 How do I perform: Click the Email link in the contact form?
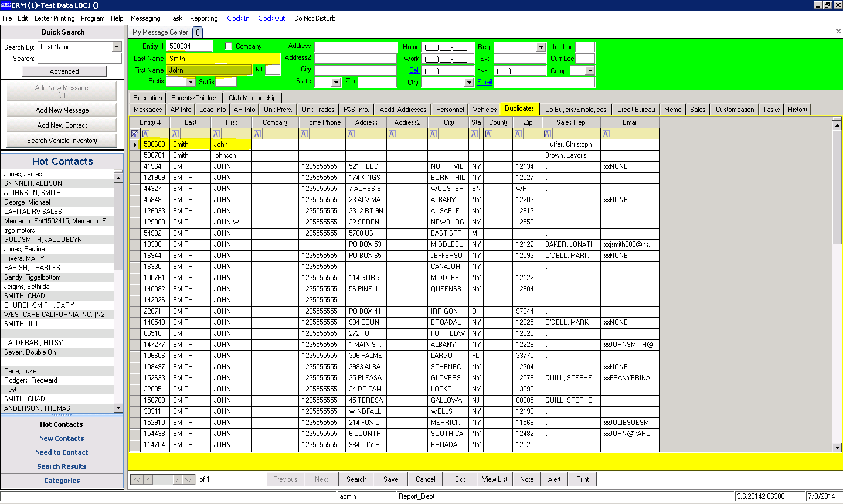pyautogui.click(x=484, y=83)
